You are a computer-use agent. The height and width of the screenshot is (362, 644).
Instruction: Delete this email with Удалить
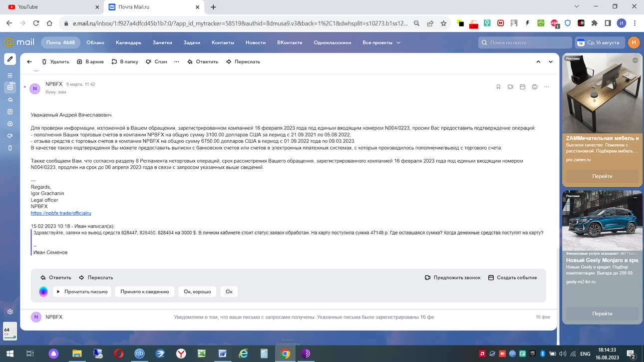pyautogui.click(x=55, y=62)
